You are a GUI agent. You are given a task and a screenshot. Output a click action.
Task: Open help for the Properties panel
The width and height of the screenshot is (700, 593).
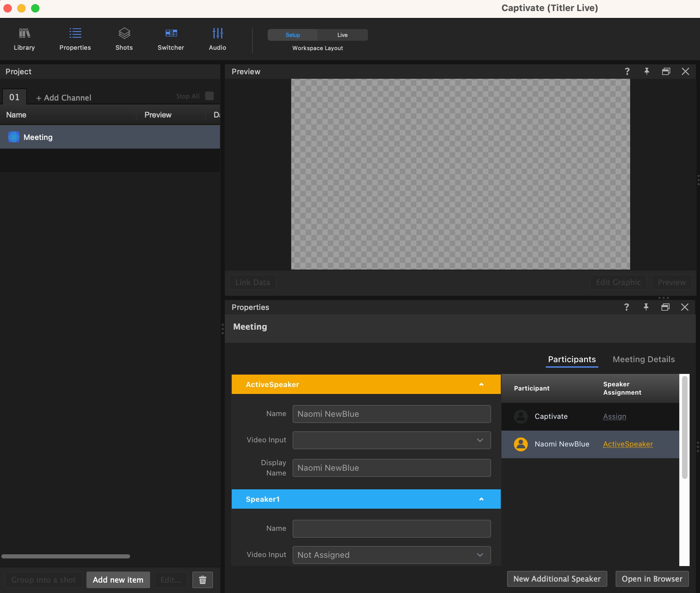pos(626,307)
